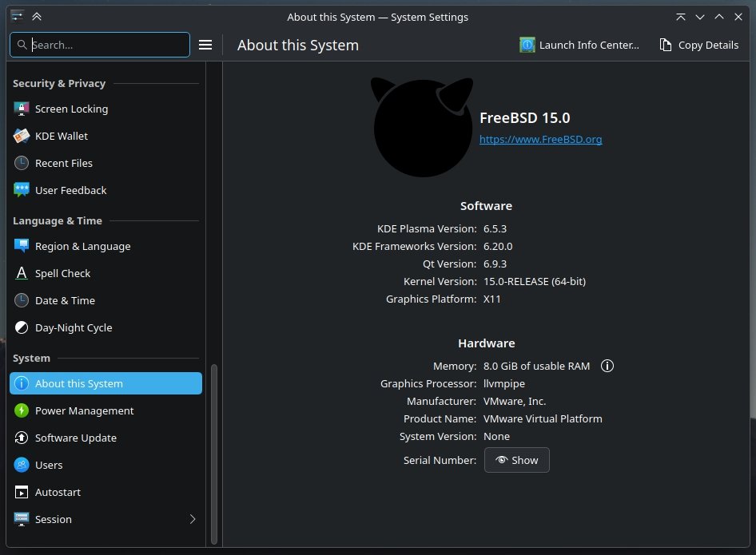Click the Copy Details button

(x=698, y=45)
